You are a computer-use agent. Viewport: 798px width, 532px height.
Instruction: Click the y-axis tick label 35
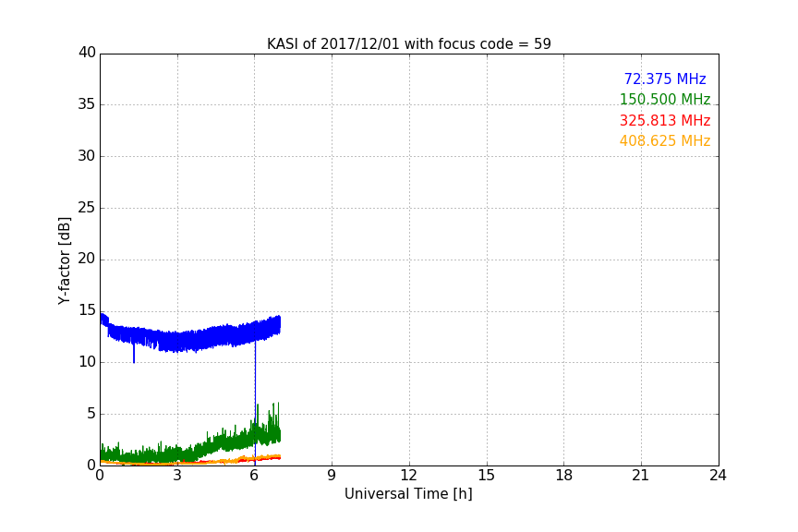pos(87,104)
